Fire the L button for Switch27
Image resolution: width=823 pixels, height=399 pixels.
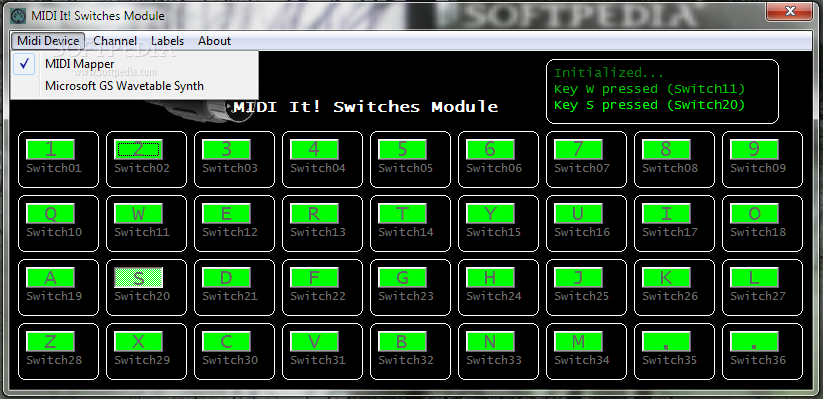[754, 278]
